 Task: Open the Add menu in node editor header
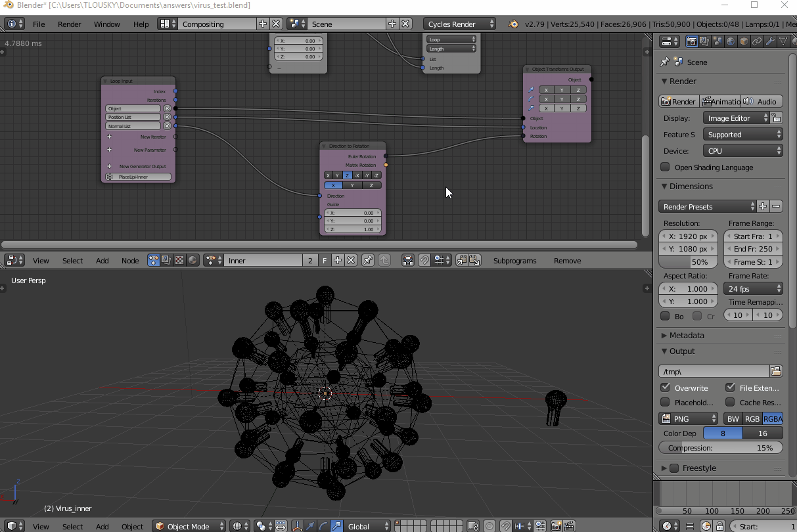point(102,261)
